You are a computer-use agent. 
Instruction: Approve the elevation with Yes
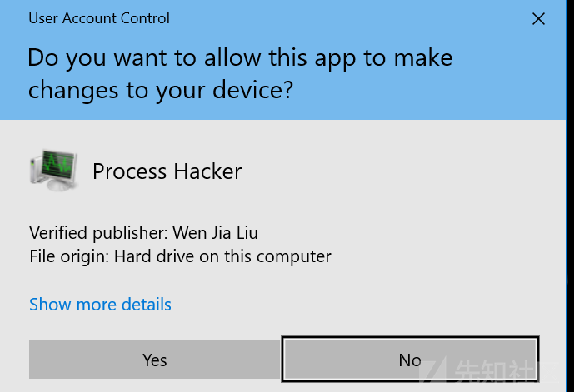point(155,359)
